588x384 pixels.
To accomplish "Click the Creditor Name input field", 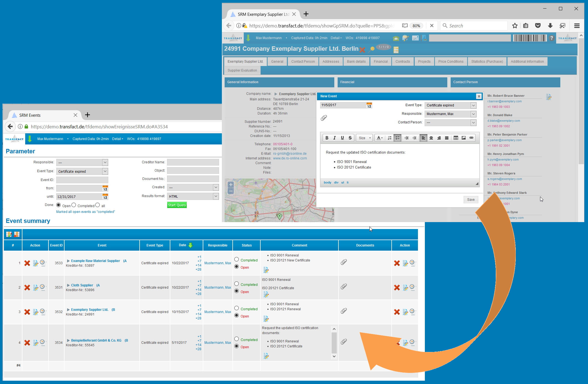I will (193, 162).
